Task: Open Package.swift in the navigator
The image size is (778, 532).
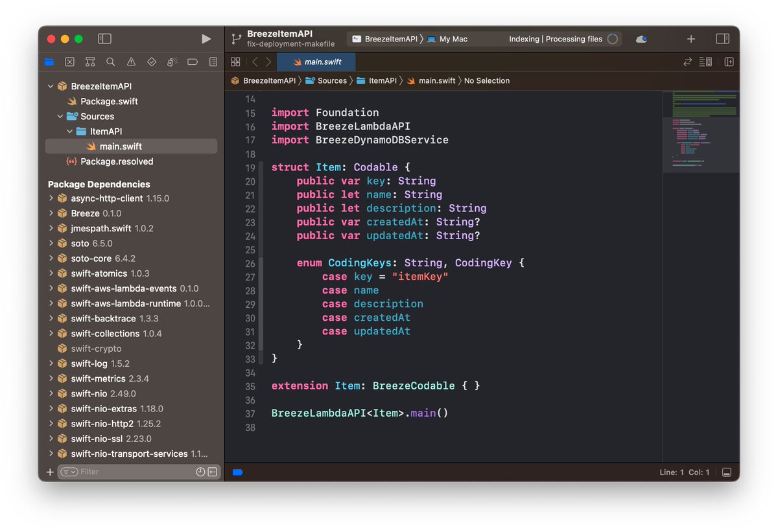Action: [131, 102]
